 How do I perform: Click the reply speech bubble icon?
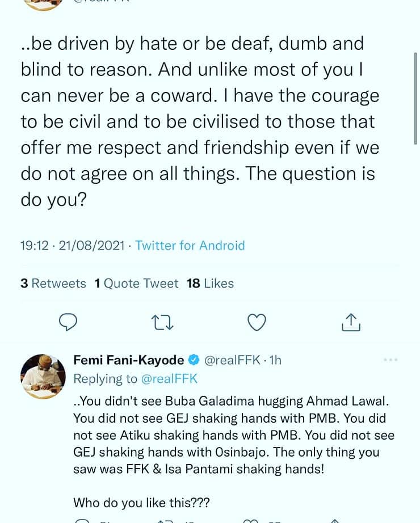tap(68, 322)
